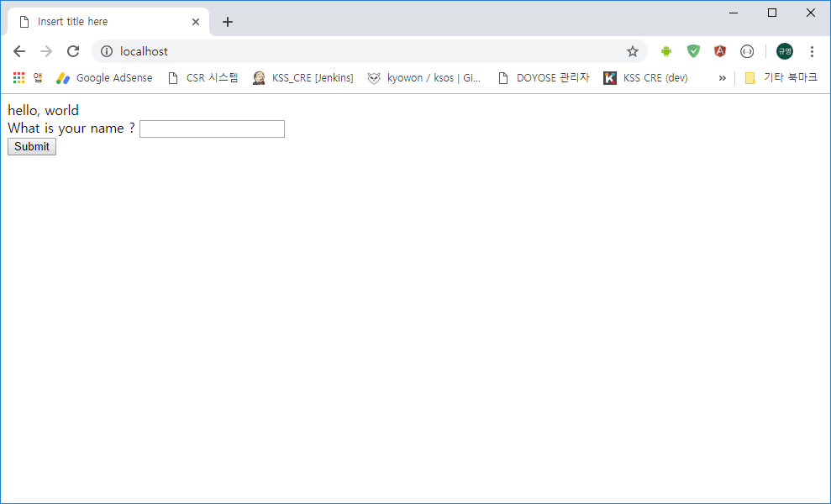Click the 'hello, world' text
This screenshot has height=504, width=831.
point(43,110)
